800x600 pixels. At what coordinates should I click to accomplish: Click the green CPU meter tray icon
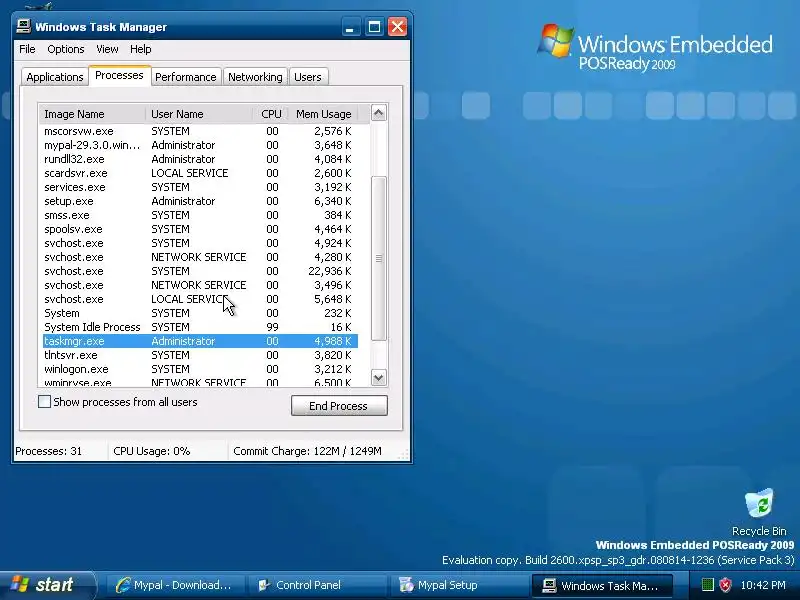[707, 585]
